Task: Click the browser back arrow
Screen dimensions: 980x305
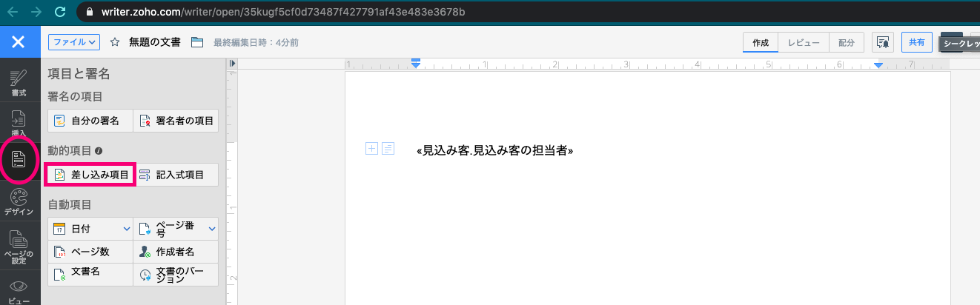Action: 13,12
